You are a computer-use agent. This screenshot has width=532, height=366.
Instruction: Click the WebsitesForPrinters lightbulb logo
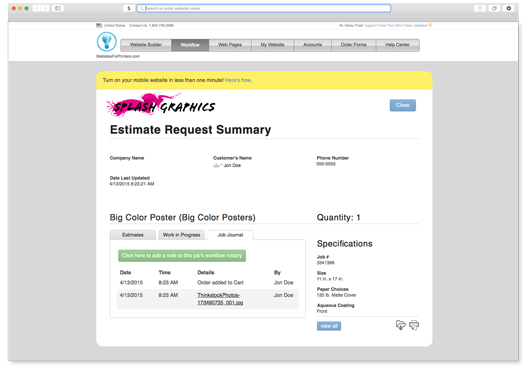(x=107, y=42)
